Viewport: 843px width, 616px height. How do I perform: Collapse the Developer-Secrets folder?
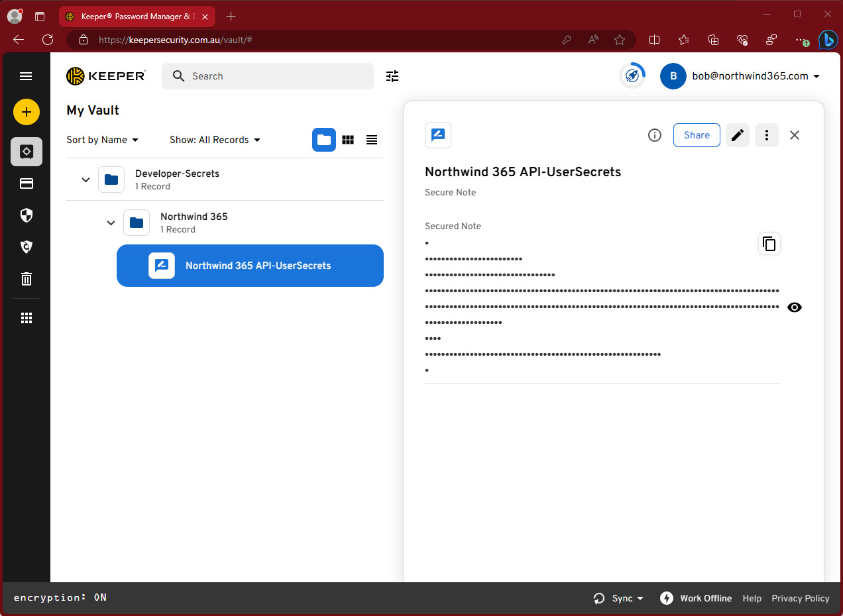pyautogui.click(x=85, y=180)
